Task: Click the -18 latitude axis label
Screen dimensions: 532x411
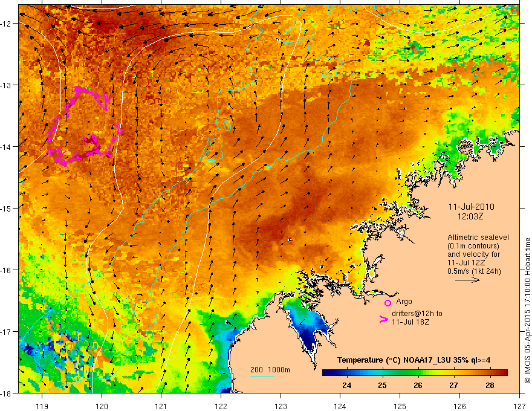Action: pyautogui.click(x=5, y=393)
